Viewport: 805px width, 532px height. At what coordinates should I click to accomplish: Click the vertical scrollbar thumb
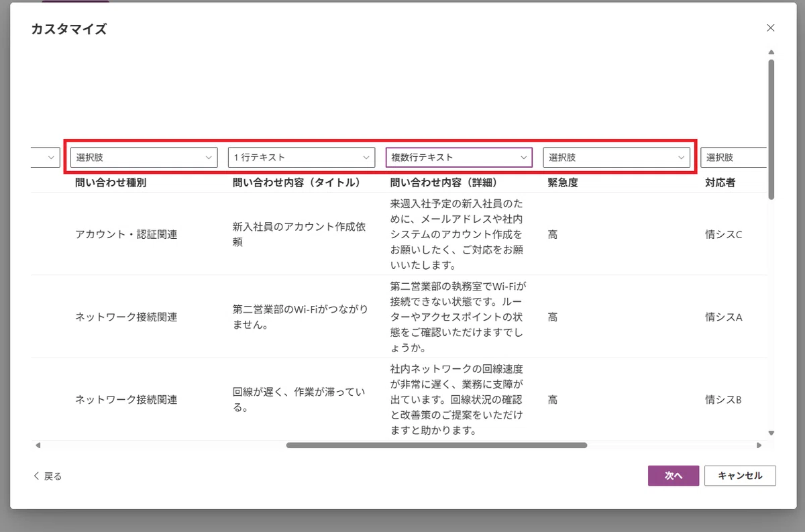[x=771, y=129]
